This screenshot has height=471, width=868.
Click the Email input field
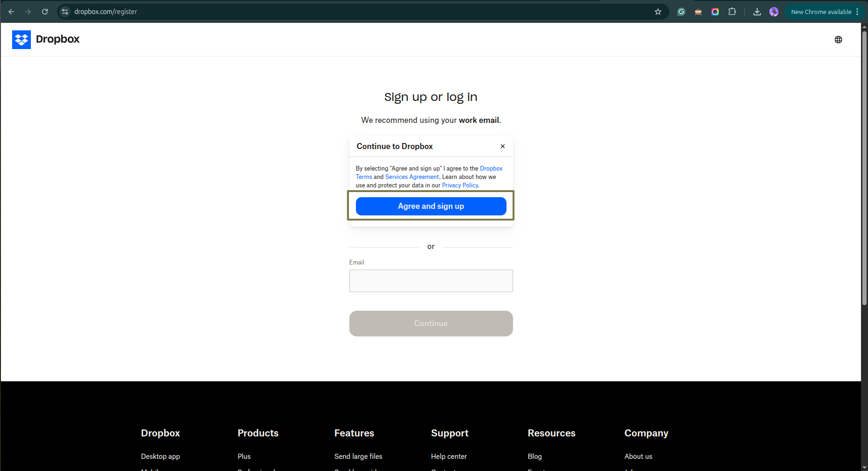pos(431,281)
